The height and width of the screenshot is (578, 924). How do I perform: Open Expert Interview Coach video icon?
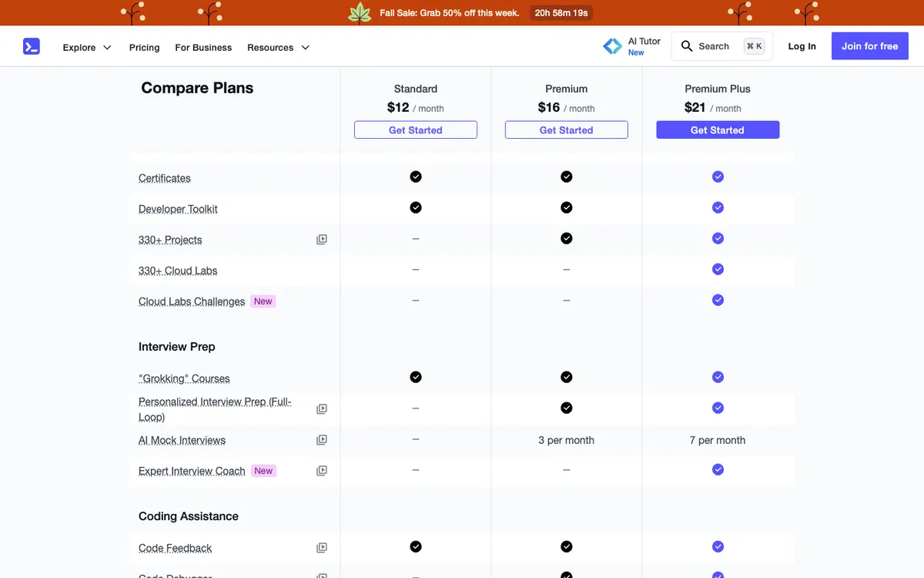pyautogui.click(x=322, y=471)
